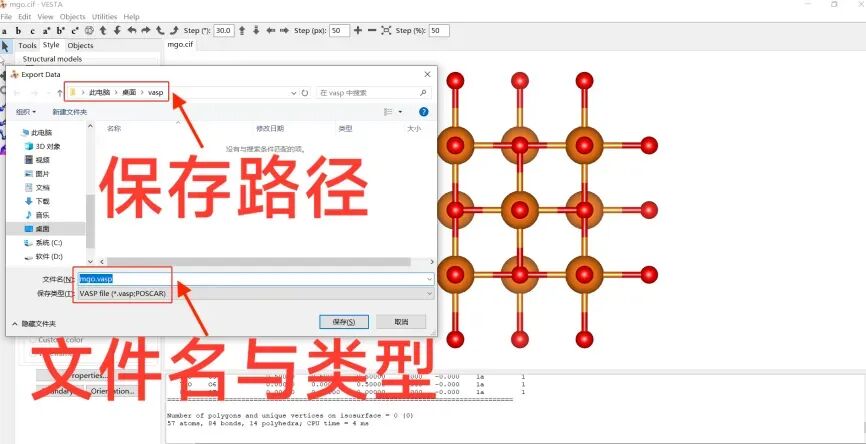
Task: Rotate the model counterclockwise
Action: 160,31
